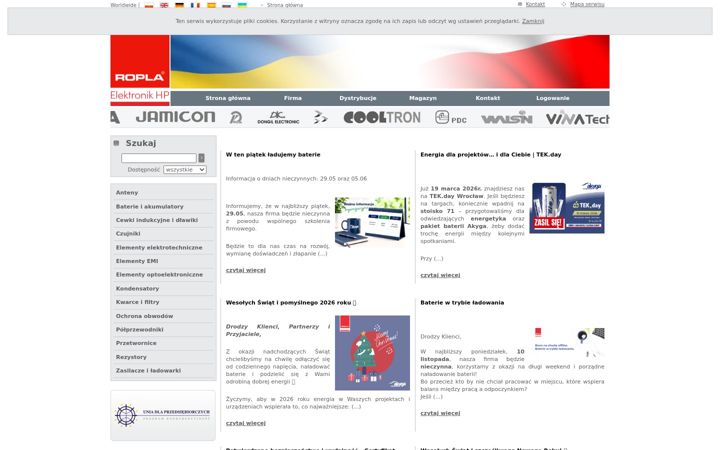Switch language via British flag
This screenshot has height=450, width=720.
click(x=164, y=5)
